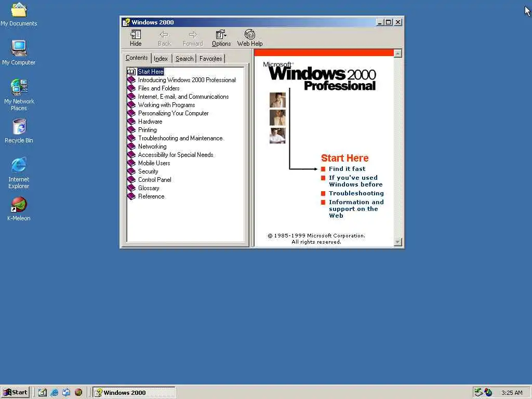Expand book icon for Hardware

tap(131, 122)
